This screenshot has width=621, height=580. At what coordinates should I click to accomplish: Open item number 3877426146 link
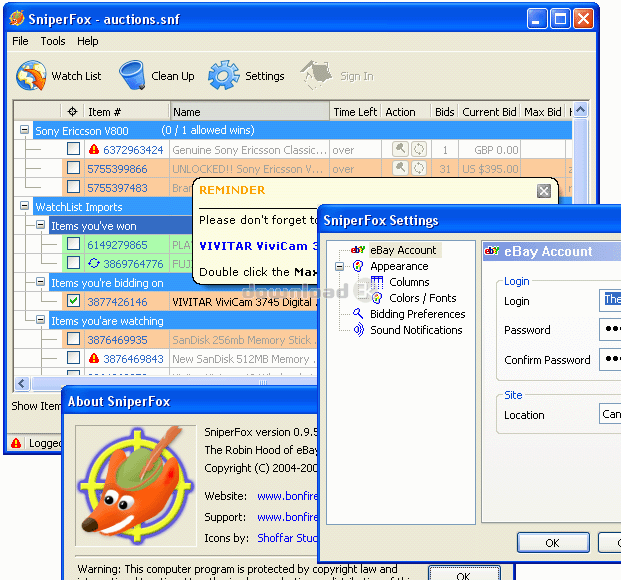(117, 302)
